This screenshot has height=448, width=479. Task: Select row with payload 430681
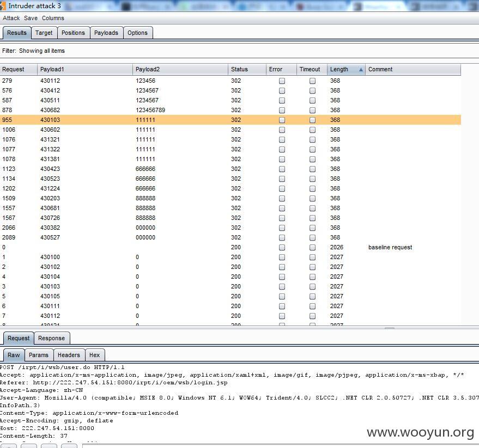(x=231, y=208)
